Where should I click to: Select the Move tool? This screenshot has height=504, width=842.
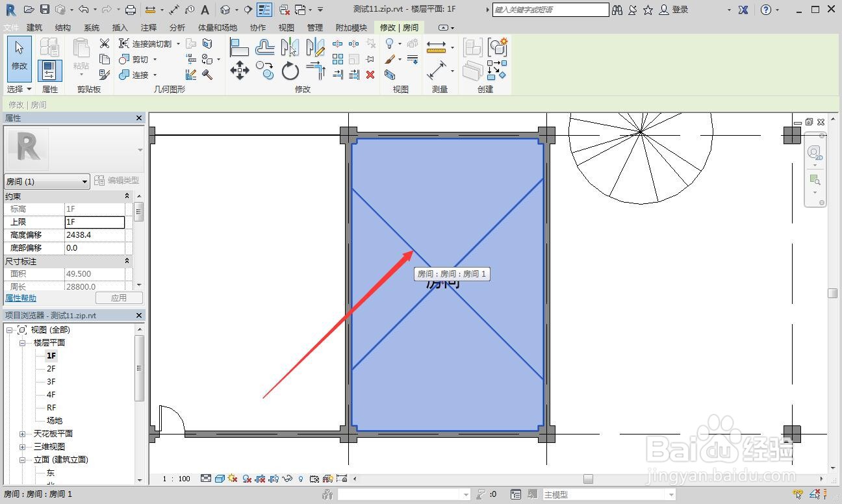239,70
